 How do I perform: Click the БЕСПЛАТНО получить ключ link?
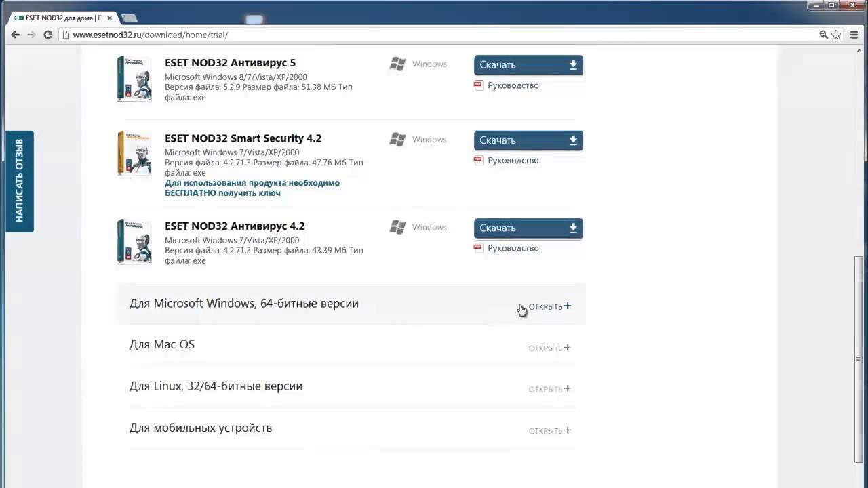pos(222,192)
